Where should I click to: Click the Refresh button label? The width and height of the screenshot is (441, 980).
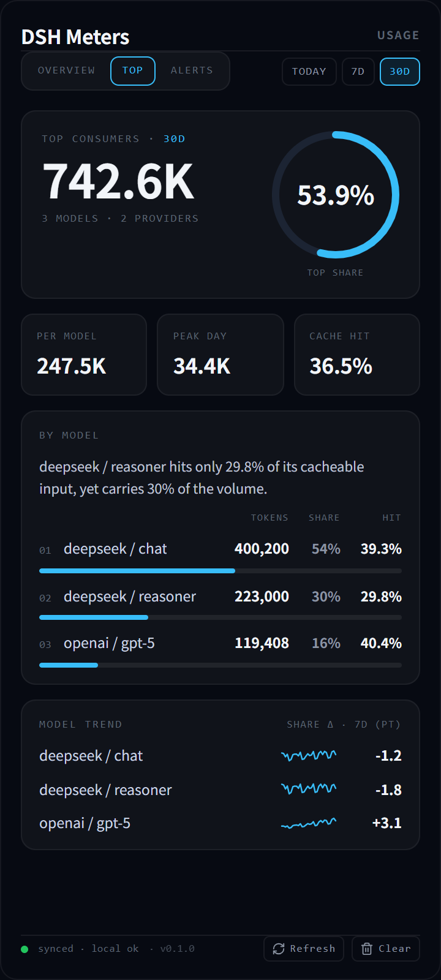(312, 949)
